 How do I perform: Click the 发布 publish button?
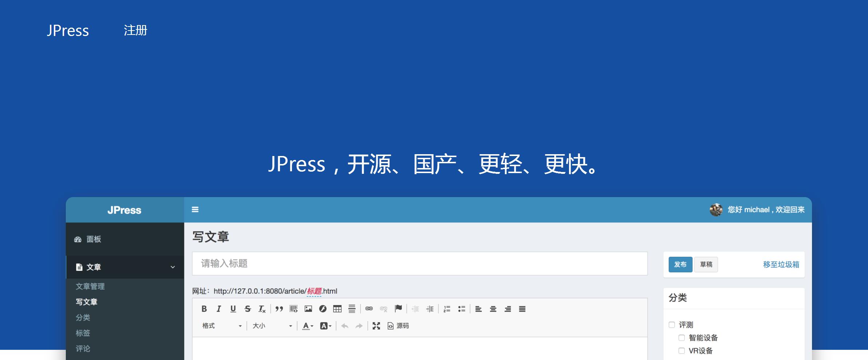680,264
